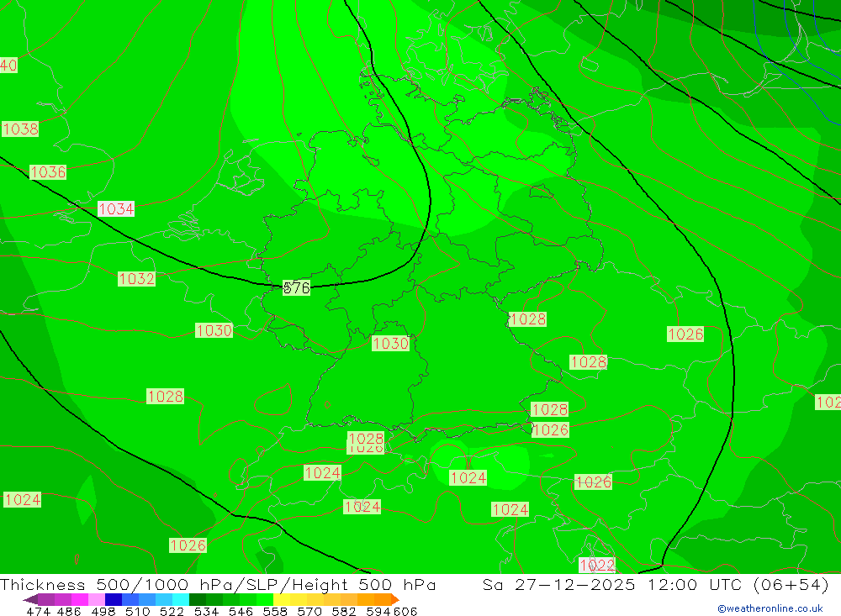Click the bright yellow legend swatch after 558
The width and height of the screenshot is (841, 616).
(x=282, y=599)
